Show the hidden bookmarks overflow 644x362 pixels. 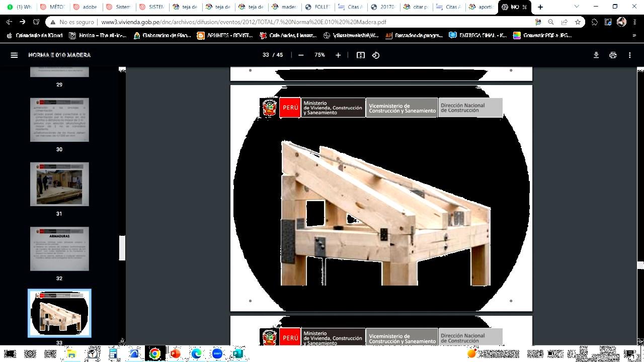tap(633, 36)
